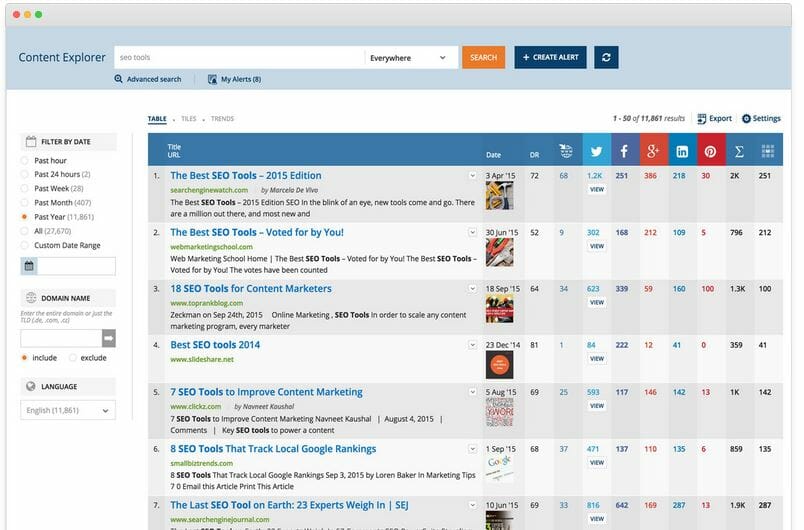Screen dimensions: 804x530
Task: Select the Past 24 hours filter
Action: coord(25,174)
